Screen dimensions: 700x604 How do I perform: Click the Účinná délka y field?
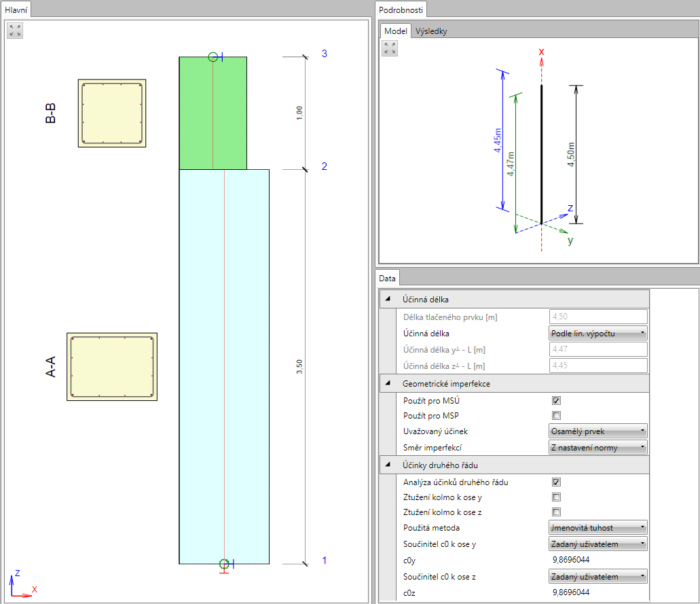598,349
